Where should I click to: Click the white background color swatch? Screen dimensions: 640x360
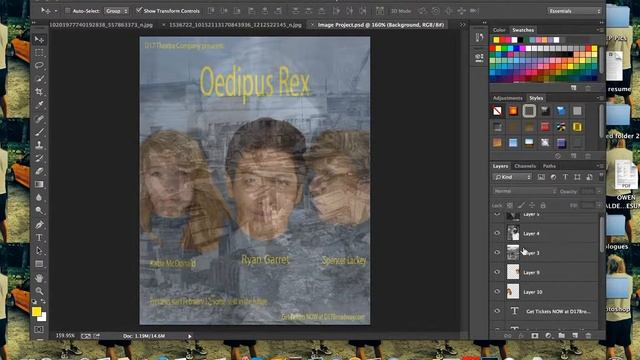[43, 318]
